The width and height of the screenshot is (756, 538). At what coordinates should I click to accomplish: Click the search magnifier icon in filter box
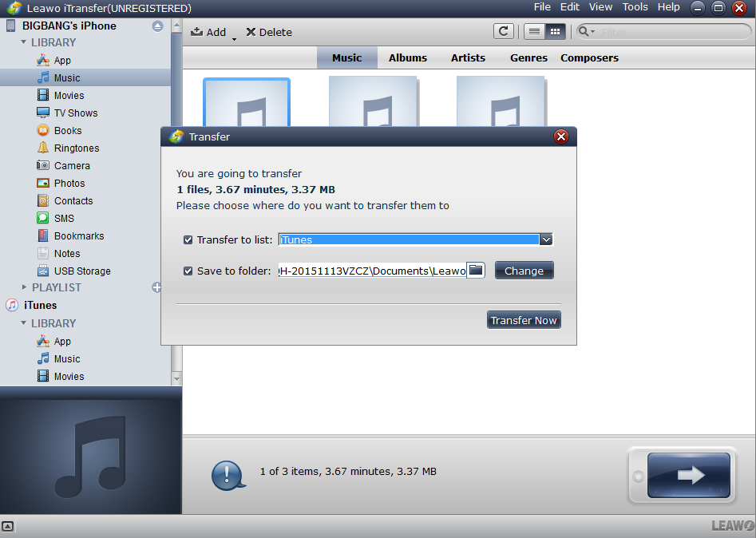tap(584, 32)
